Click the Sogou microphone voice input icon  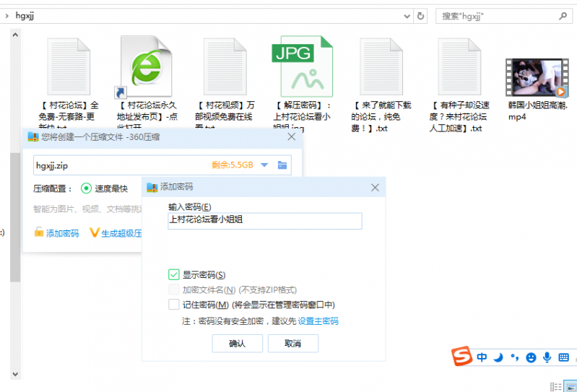(x=547, y=357)
